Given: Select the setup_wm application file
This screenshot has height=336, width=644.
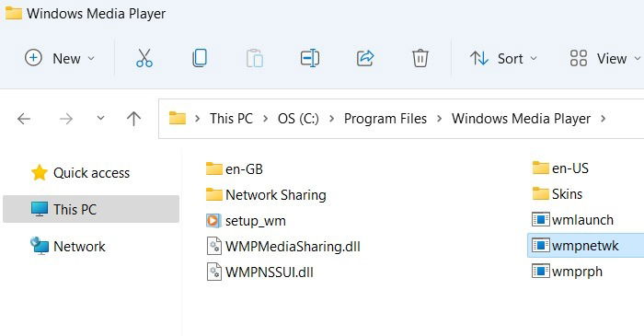Looking at the screenshot, I should (x=246, y=221).
